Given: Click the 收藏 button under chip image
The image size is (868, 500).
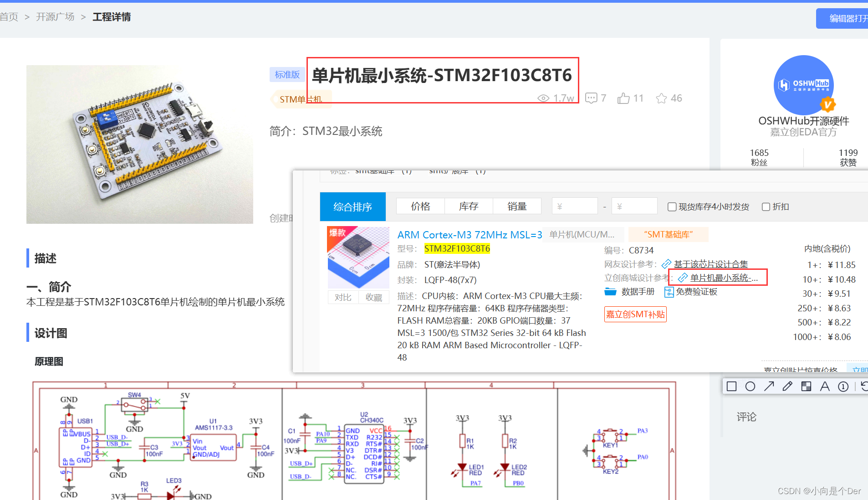Looking at the screenshot, I should tap(374, 297).
